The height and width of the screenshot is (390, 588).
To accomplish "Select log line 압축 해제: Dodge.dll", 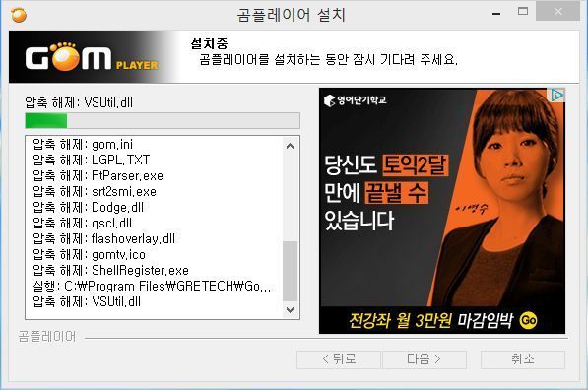I will click(88, 208).
